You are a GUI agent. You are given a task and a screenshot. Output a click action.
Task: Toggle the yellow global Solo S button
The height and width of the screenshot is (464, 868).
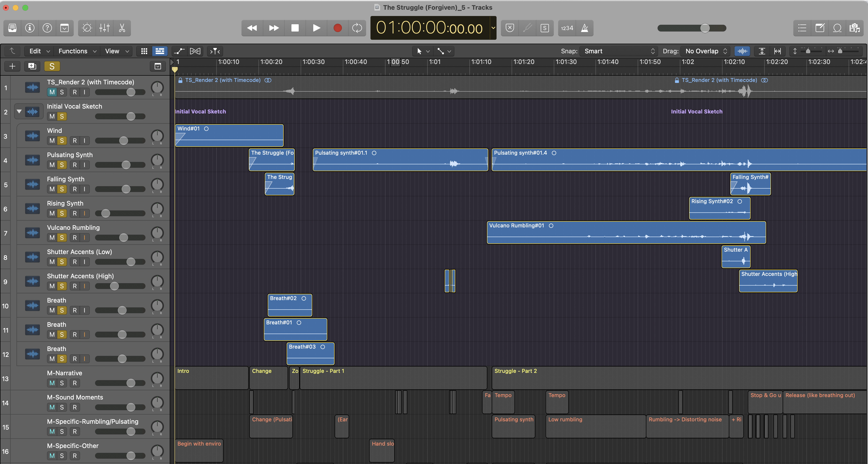(52, 66)
